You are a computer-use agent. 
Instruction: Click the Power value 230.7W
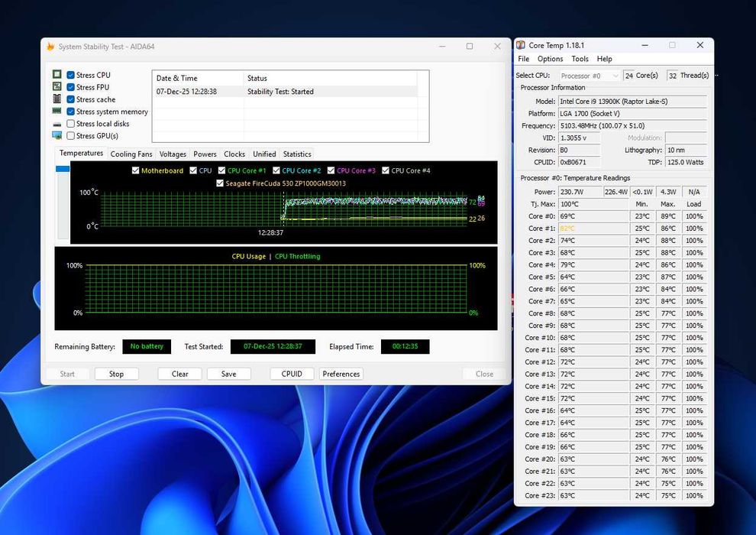pyautogui.click(x=580, y=192)
